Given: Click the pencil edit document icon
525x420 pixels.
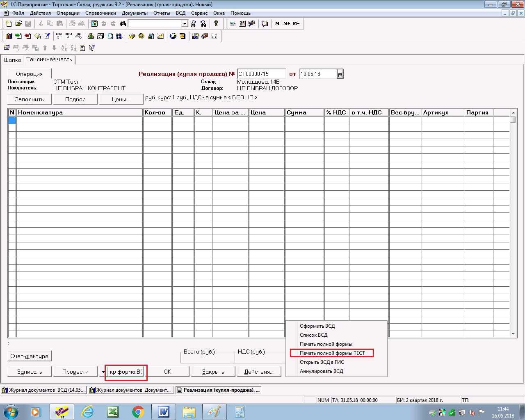Looking at the screenshot, I should pyautogui.click(x=47, y=36).
